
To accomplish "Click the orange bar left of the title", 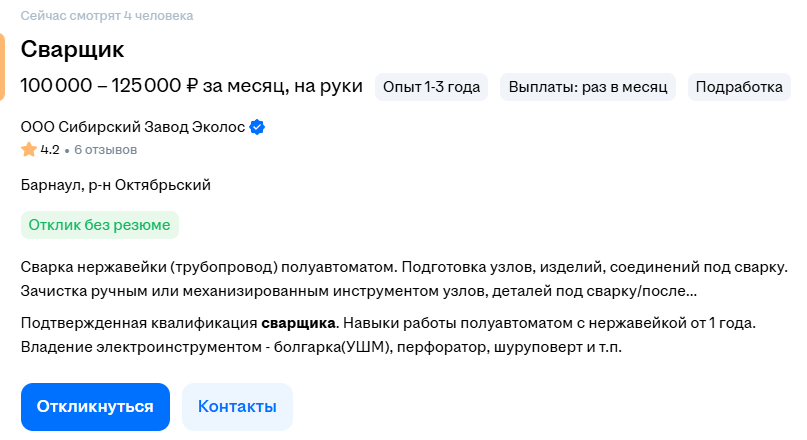I will click(3, 66).
